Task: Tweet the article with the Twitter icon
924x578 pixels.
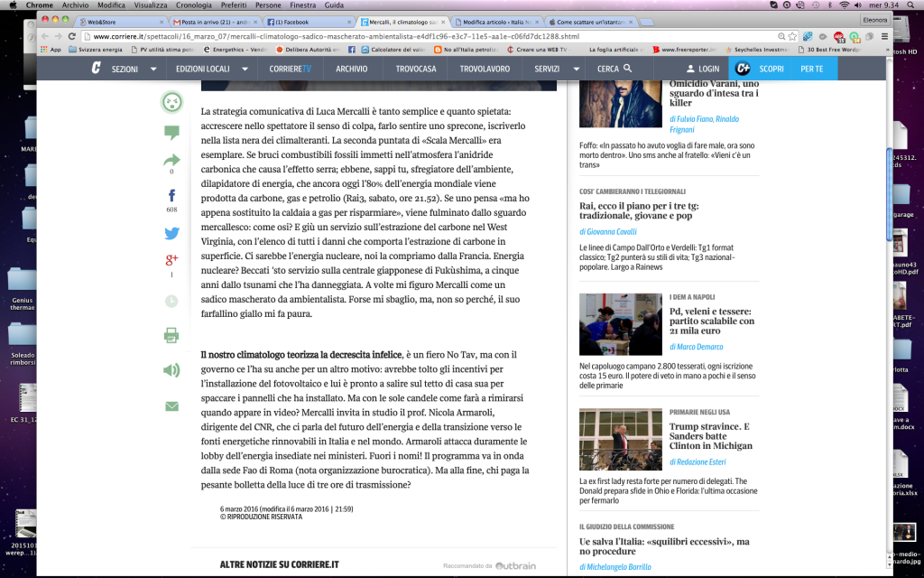Action: click(171, 233)
